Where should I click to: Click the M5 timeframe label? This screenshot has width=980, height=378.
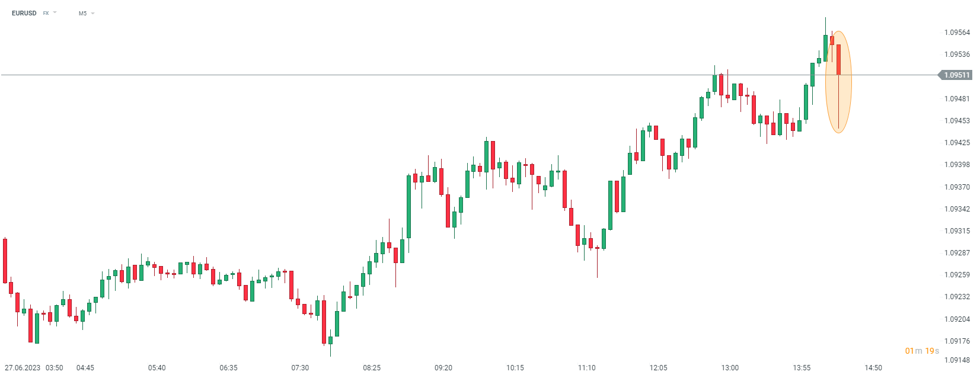click(x=82, y=13)
